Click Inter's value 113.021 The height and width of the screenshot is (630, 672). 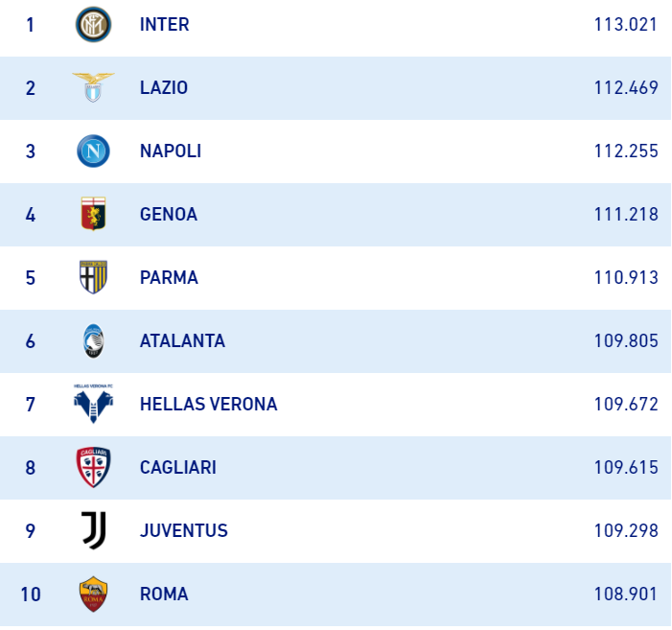click(626, 25)
